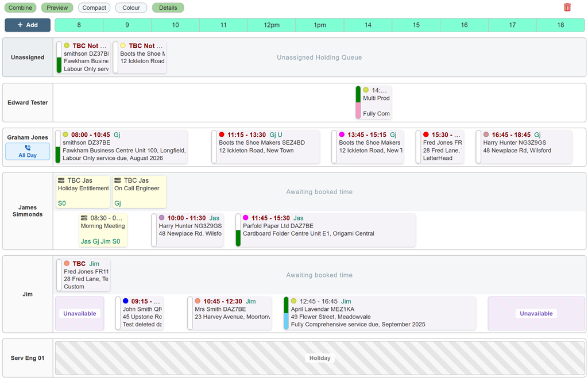The image size is (588, 381).
Task: Click the blue status dot on the 09:15 job
Action: (x=126, y=301)
